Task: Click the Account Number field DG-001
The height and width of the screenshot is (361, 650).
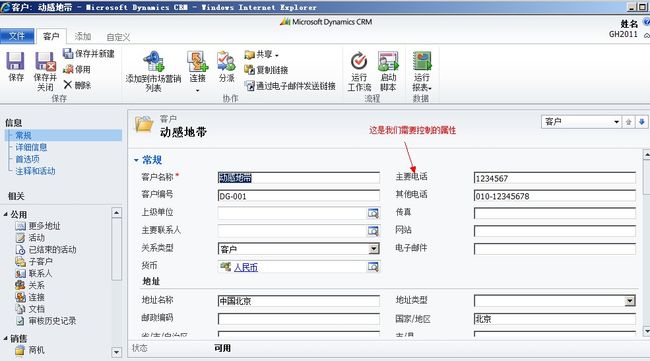Action: tap(298, 196)
